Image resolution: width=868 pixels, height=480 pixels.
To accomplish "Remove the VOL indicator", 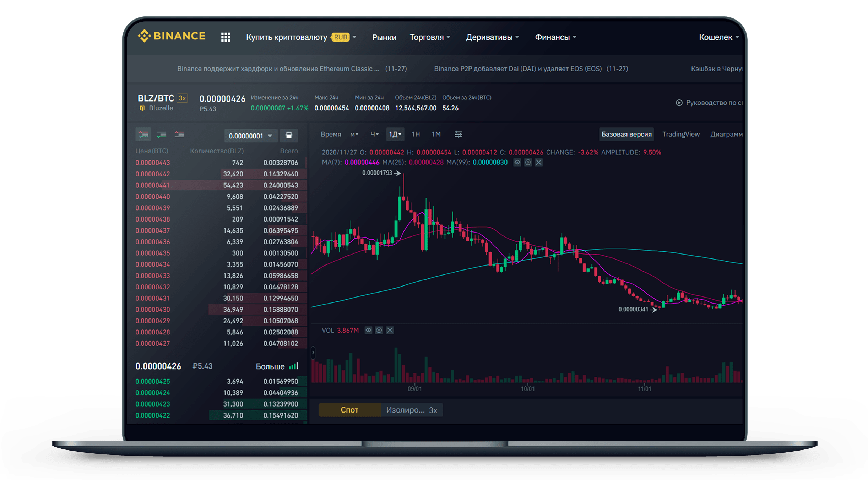I will point(390,330).
